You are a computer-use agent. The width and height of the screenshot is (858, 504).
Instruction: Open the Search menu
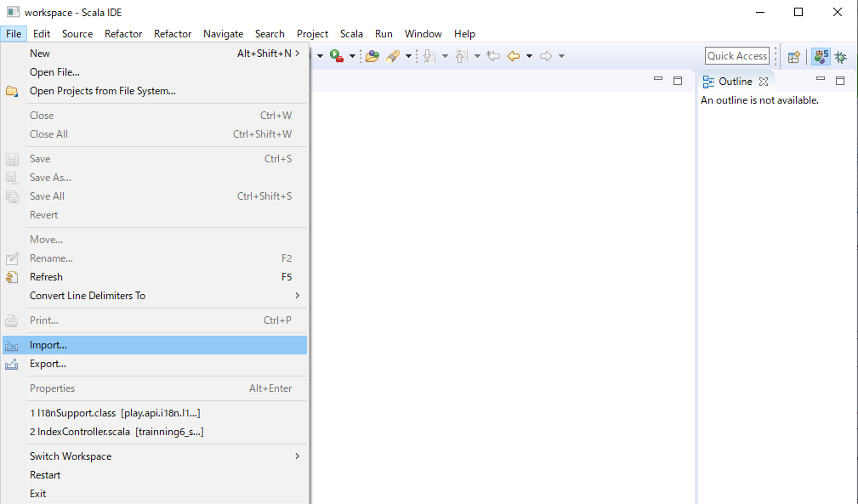(x=270, y=34)
